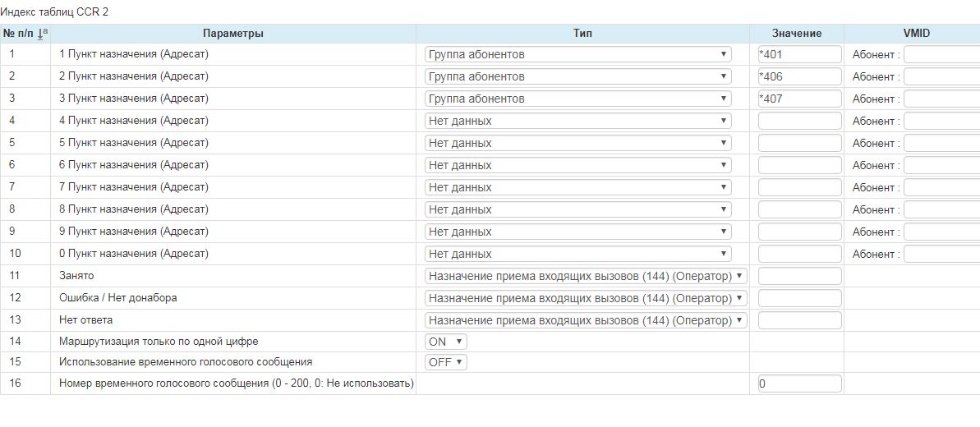This screenshot has width=980, height=427.
Task: Click the Тип column header
Action: (x=582, y=34)
